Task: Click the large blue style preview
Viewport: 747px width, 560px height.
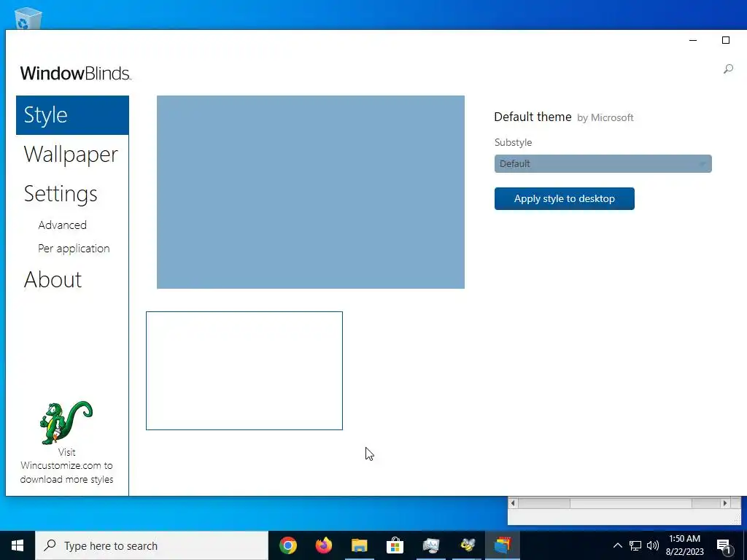Action: tap(311, 192)
